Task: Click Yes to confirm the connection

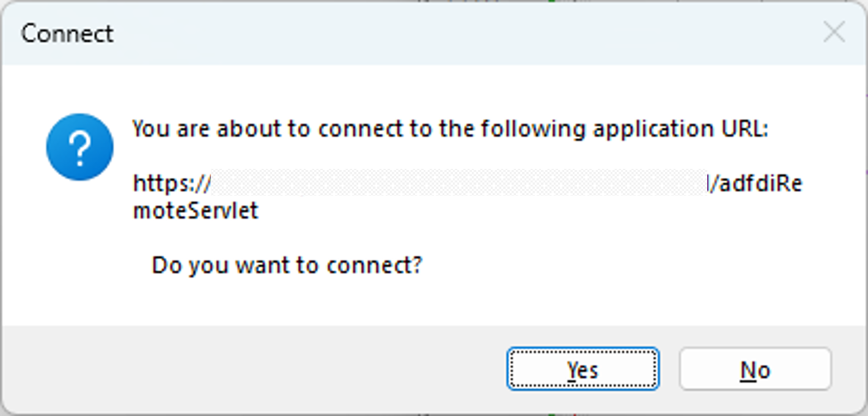Action: pos(582,368)
